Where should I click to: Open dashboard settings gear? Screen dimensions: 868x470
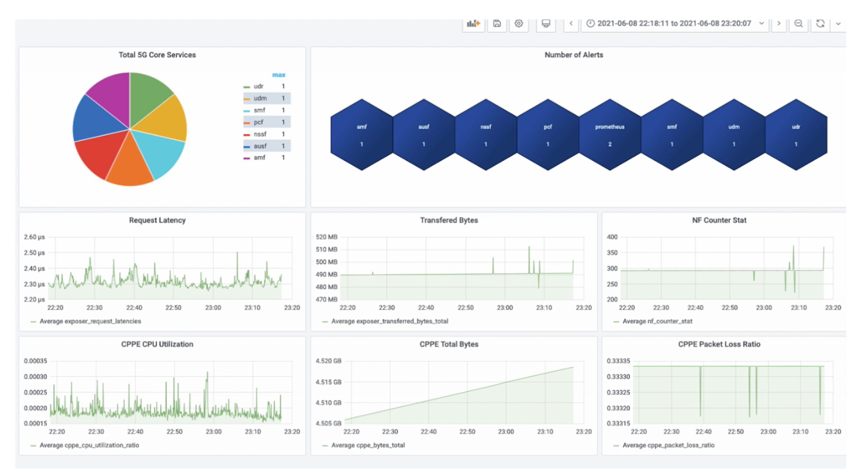(x=518, y=24)
